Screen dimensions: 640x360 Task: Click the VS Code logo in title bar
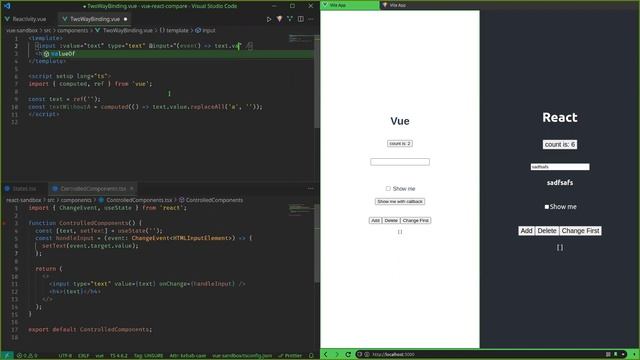[7, 6]
